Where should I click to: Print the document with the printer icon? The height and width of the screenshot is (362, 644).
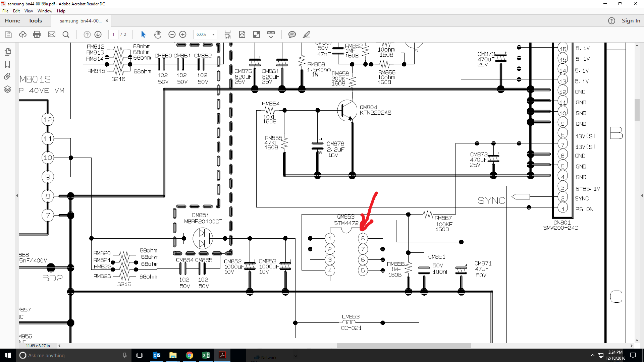click(x=37, y=35)
